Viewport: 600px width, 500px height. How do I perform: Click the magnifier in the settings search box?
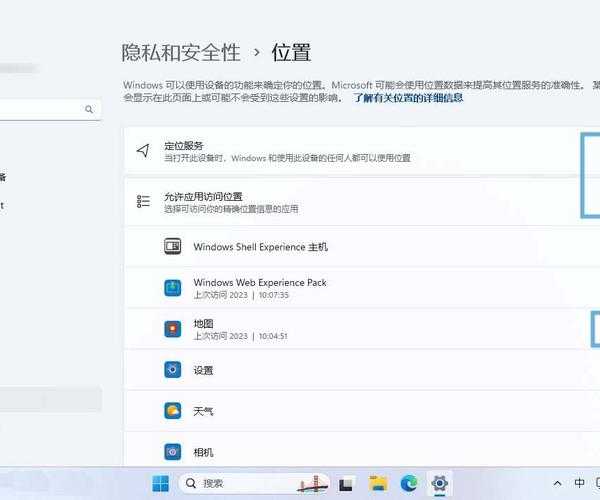pyautogui.click(x=89, y=109)
